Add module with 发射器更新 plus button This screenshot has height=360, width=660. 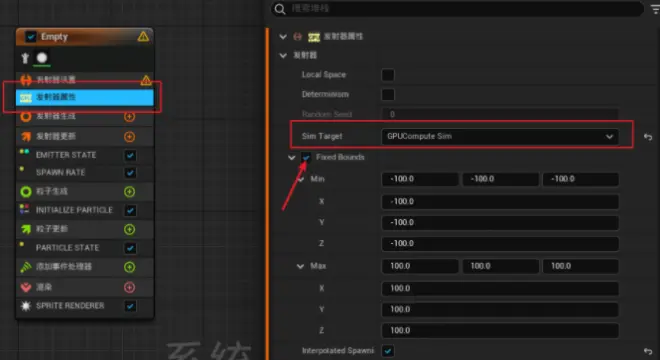pos(130,137)
